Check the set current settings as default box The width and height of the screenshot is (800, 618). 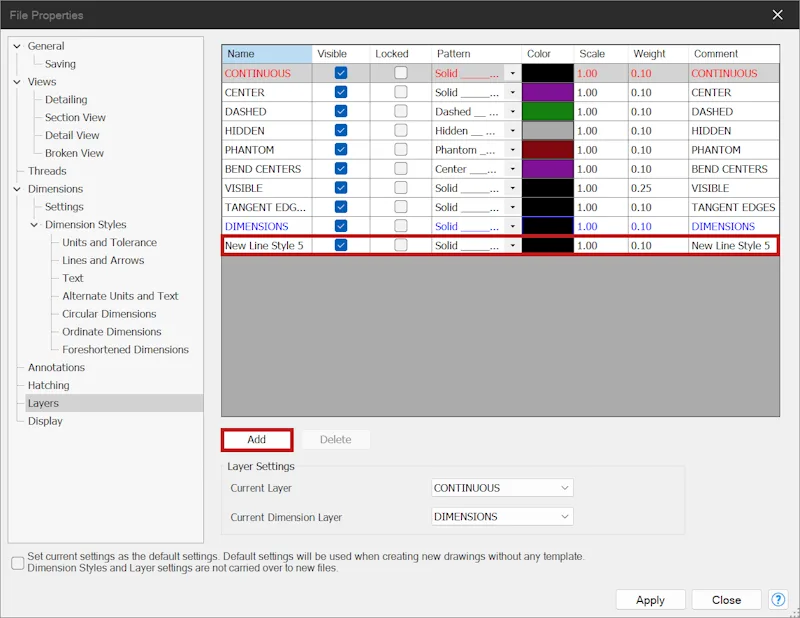(x=17, y=563)
